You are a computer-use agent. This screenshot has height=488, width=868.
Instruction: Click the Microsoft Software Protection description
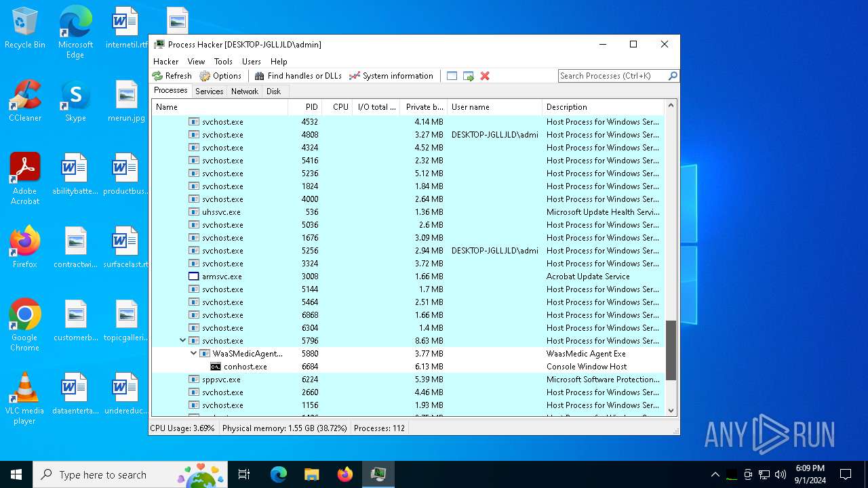tap(603, 380)
